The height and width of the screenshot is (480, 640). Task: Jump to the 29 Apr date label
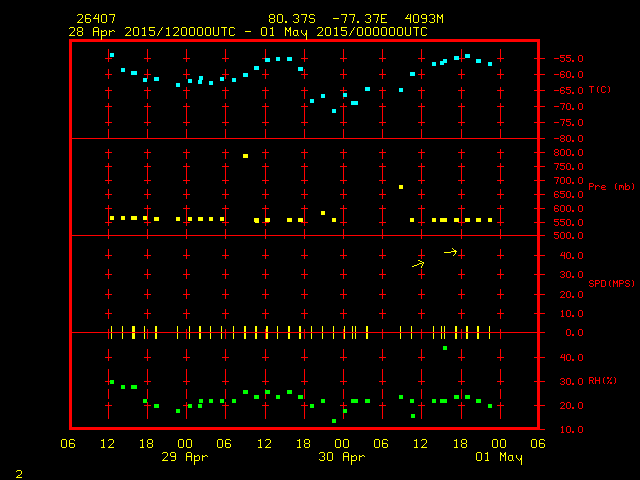185,458
